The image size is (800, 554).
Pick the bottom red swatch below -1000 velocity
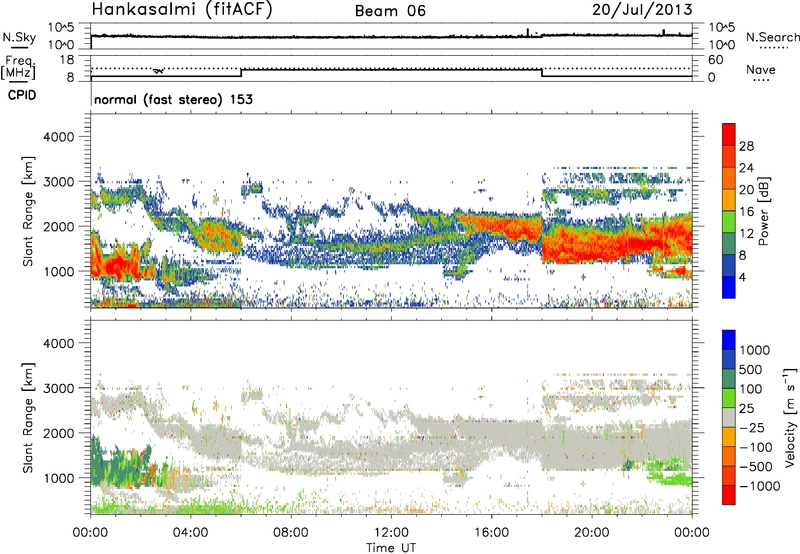tap(729, 495)
